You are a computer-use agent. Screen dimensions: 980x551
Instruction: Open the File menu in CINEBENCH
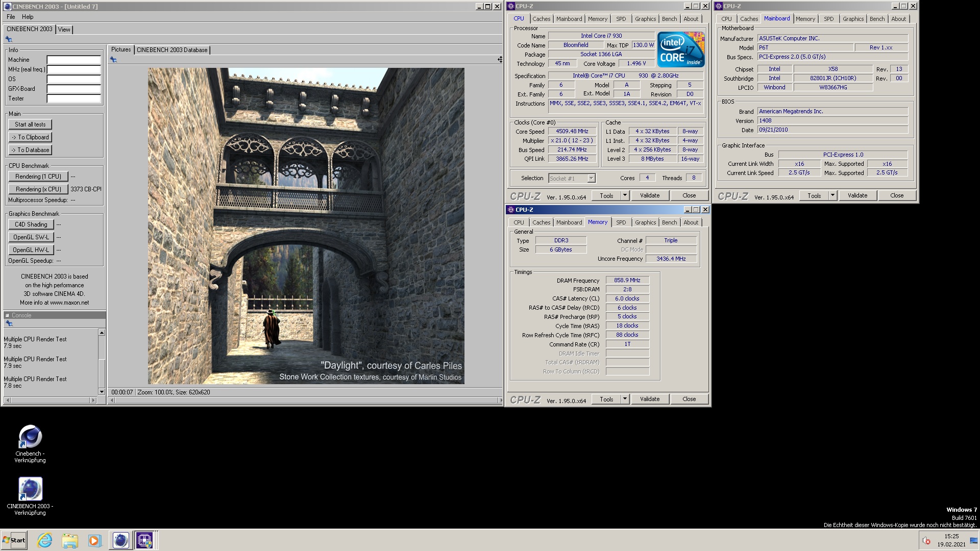click(11, 17)
